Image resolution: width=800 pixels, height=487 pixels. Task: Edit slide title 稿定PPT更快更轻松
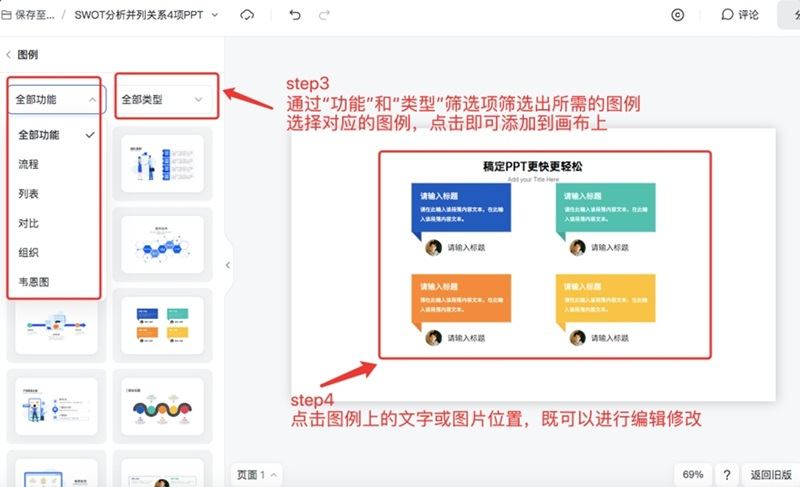click(533, 166)
